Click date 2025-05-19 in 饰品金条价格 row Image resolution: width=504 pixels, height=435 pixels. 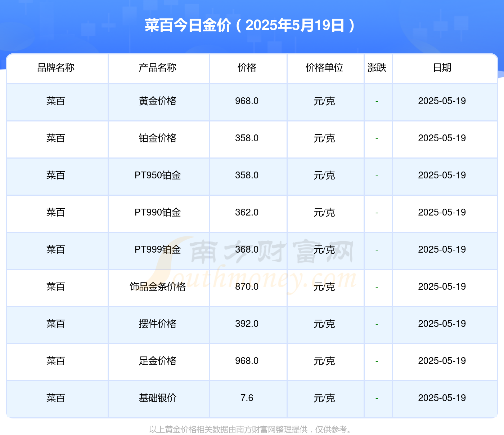point(442,287)
